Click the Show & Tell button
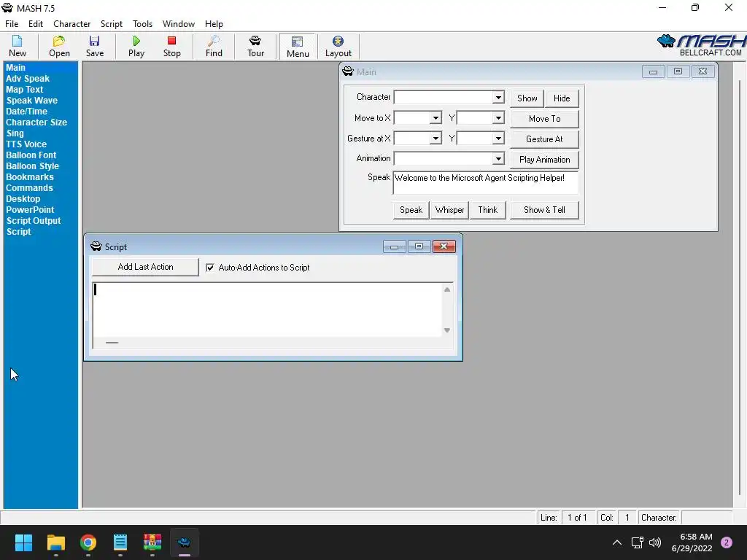 pyautogui.click(x=544, y=210)
